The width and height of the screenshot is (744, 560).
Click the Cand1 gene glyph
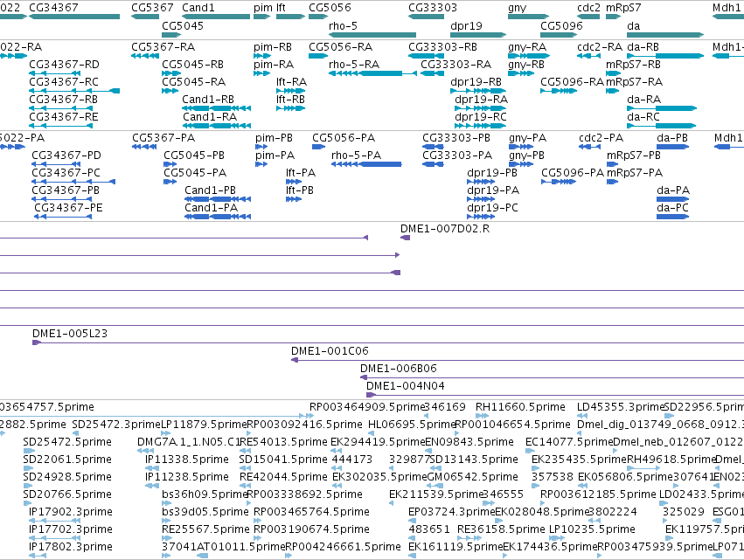(216, 17)
